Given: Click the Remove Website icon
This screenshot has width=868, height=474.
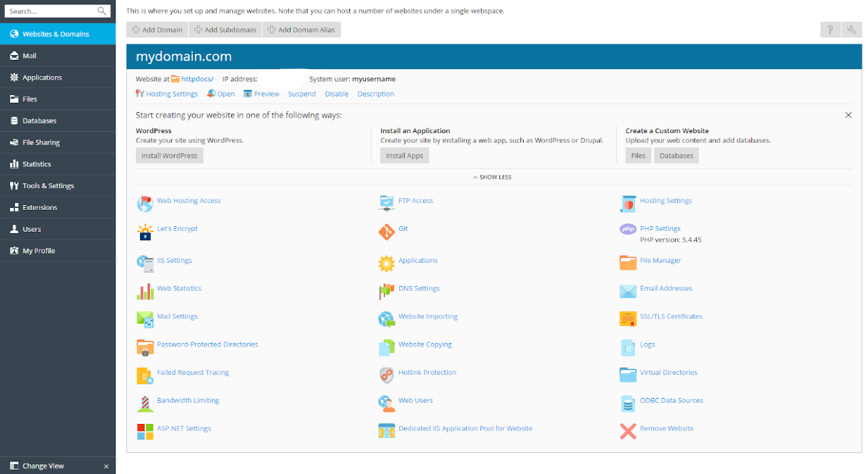Looking at the screenshot, I should [x=627, y=431].
